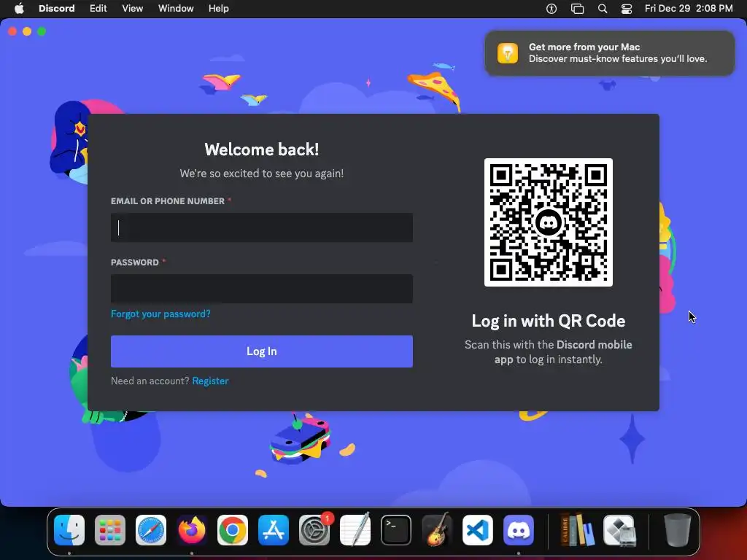Click the Register link

[211, 381]
